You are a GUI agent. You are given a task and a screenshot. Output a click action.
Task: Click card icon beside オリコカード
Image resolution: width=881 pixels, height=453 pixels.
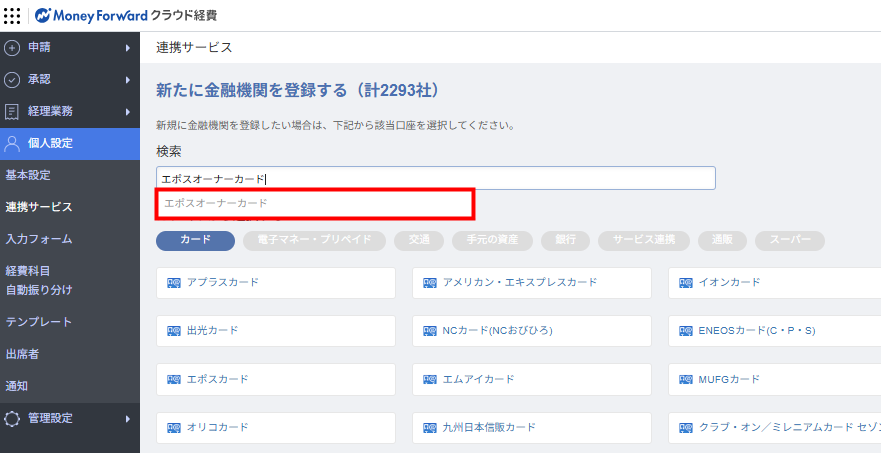[174, 428]
